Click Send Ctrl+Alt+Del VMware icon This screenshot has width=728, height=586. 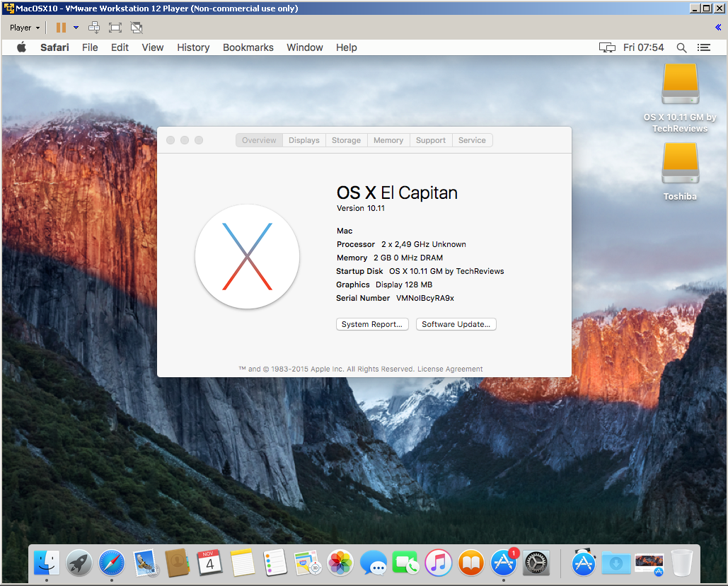click(94, 28)
